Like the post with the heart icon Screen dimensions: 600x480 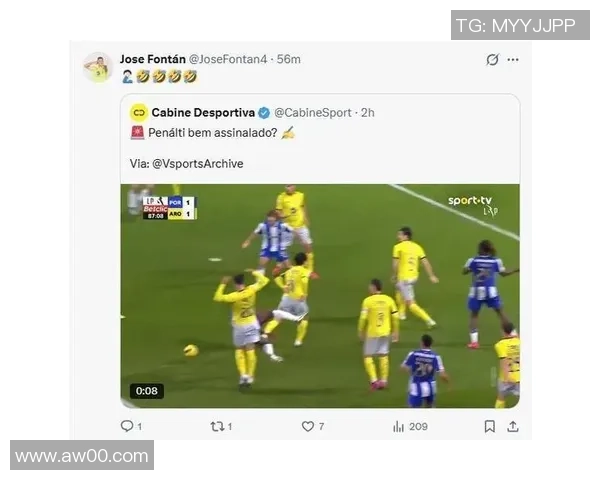click(308, 426)
